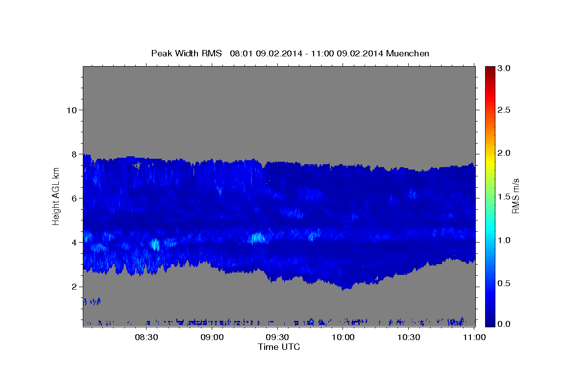Click the 10:00 time tick label
Screen dimensions: 588x392
343,337
